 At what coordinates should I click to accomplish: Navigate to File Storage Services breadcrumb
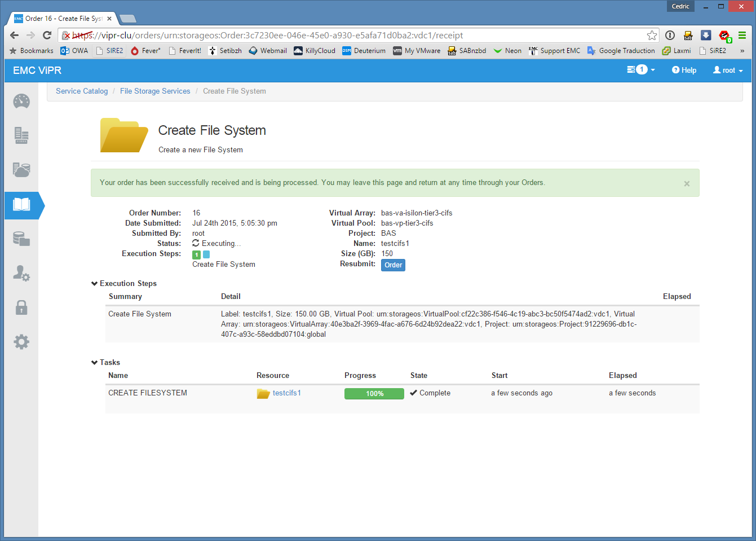click(x=155, y=91)
